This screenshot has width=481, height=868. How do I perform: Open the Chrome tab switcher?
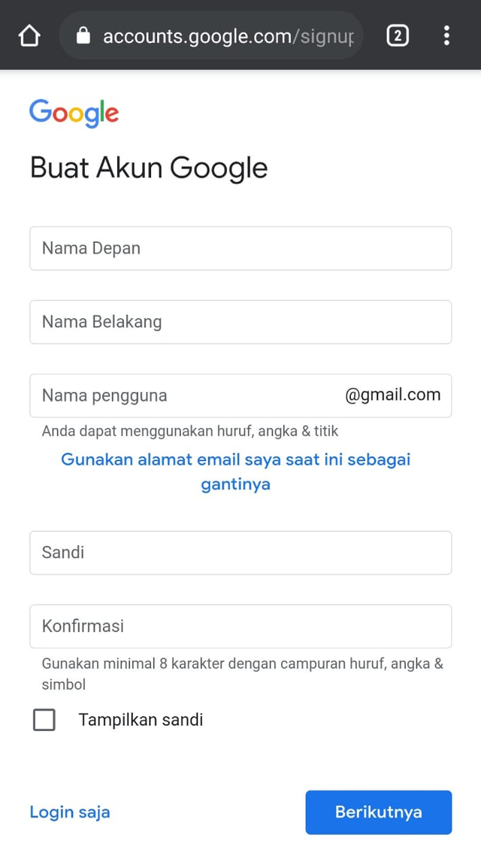click(x=398, y=35)
